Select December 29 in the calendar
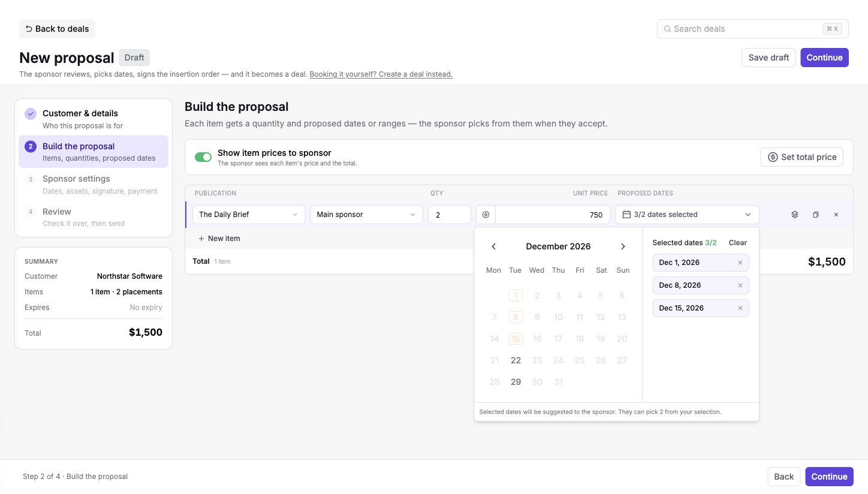The width and height of the screenshot is (868, 494). [516, 382]
